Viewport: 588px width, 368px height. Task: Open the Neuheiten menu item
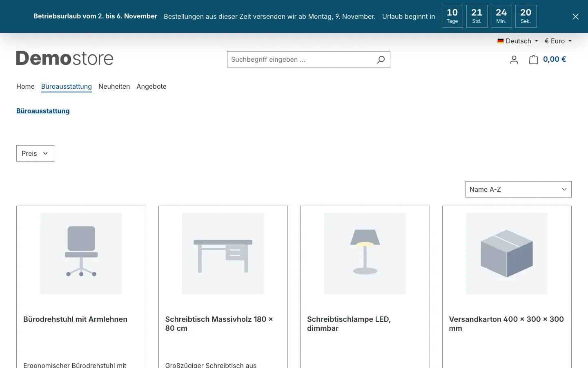coord(114,86)
